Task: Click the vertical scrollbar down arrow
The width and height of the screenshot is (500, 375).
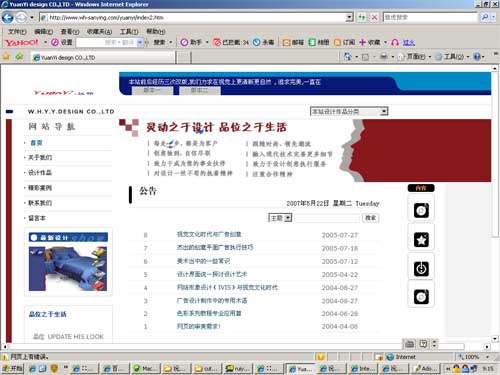Action: (495, 339)
